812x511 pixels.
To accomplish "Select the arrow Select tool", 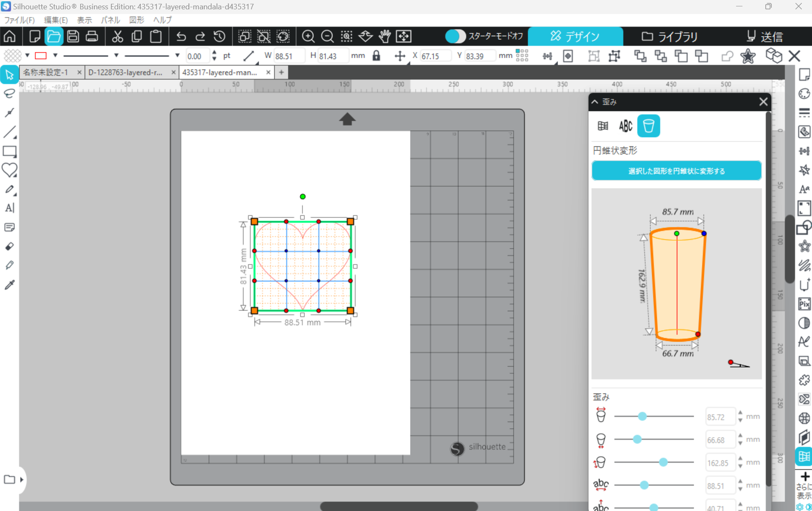I will 9,75.
